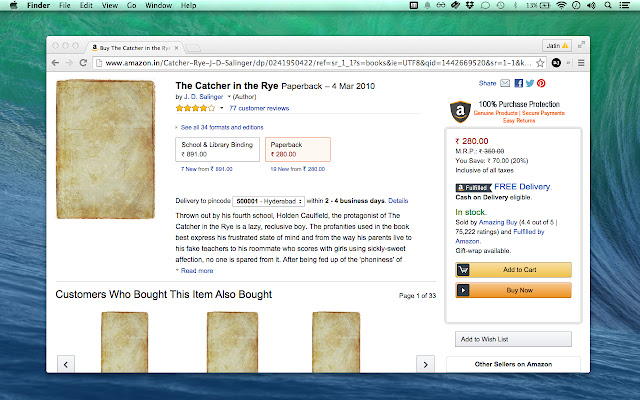The image size is (640, 400).
Task: Expand the author role dropdown arrow
Action: 229,97
